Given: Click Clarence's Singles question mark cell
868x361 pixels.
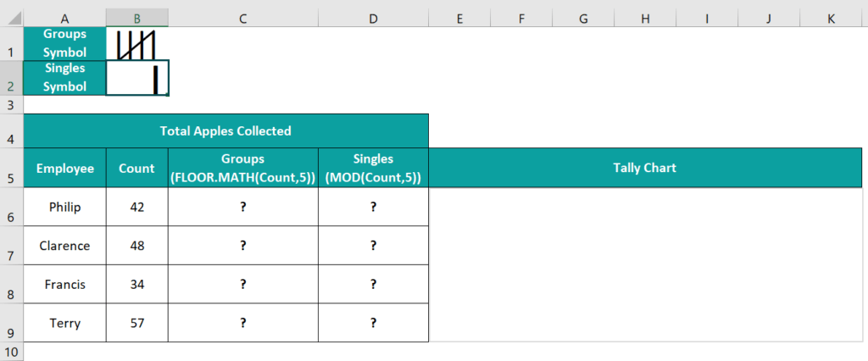Looking at the screenshot, I should [x=373, y=245].
